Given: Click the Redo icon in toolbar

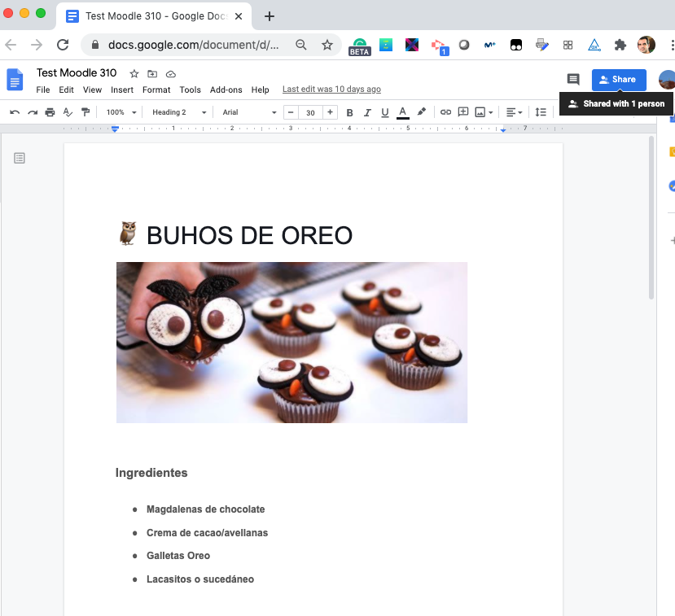Looking at the screenshot, I should click(x=33, y=112).
